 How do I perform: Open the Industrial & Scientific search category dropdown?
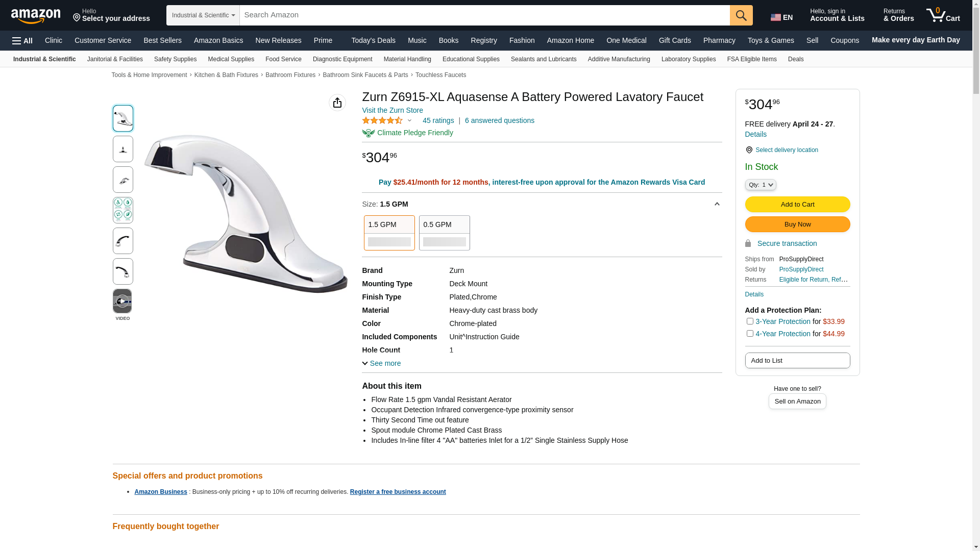pos(203,15)
